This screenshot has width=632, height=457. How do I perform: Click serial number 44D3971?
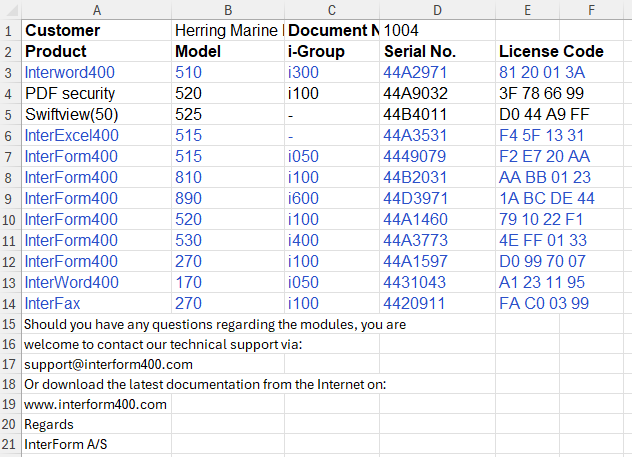437,198
